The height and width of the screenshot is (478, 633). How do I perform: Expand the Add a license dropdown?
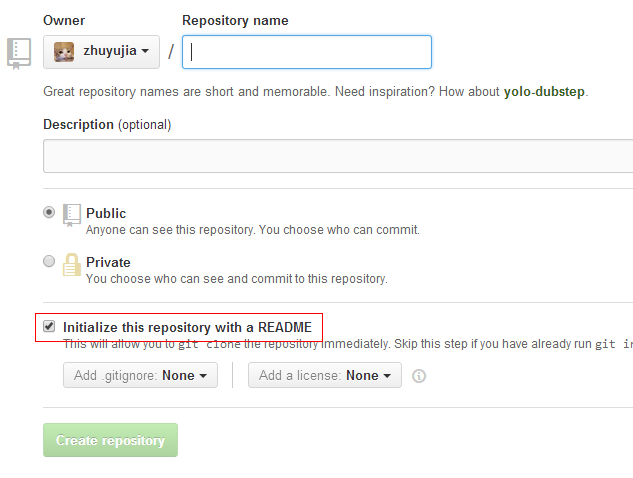click(x=325, y=375)
